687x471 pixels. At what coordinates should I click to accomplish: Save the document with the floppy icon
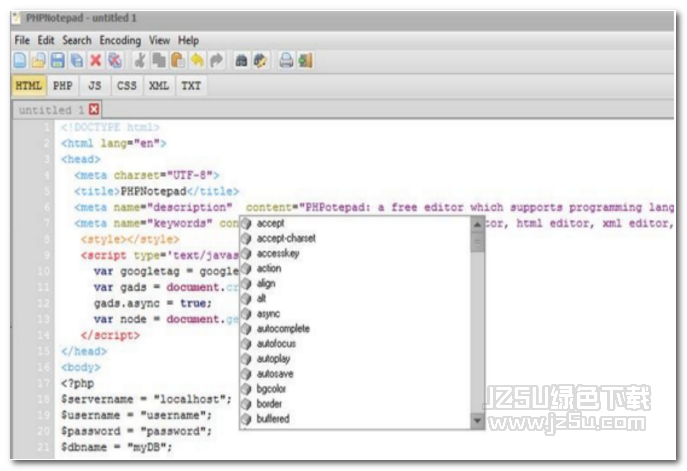coord(57,60)
